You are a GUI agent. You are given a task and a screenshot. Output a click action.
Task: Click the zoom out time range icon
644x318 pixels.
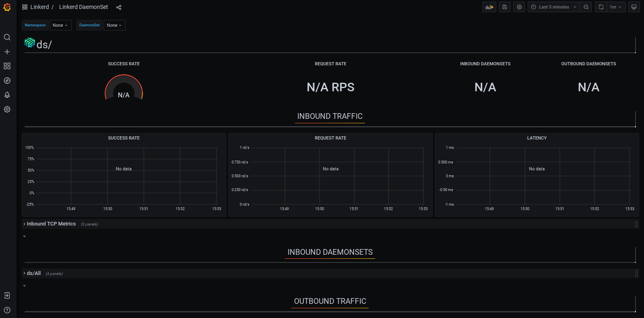(586, 7)
